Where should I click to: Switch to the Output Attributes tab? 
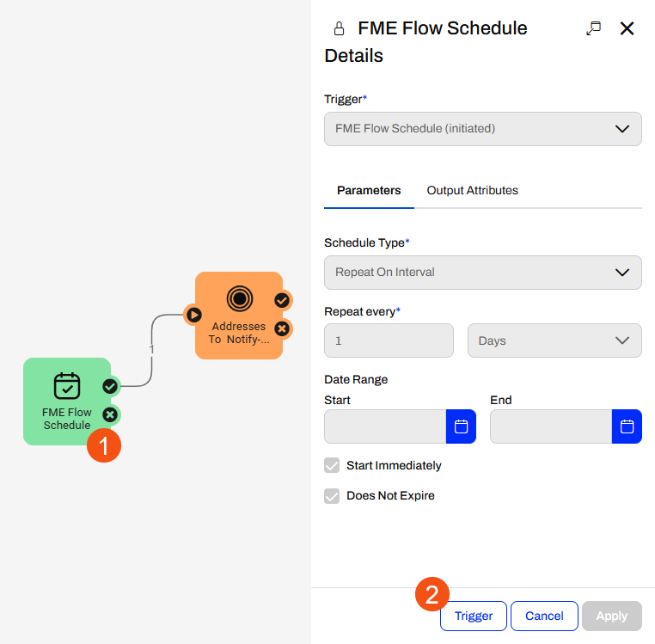[x=472, y=190]
